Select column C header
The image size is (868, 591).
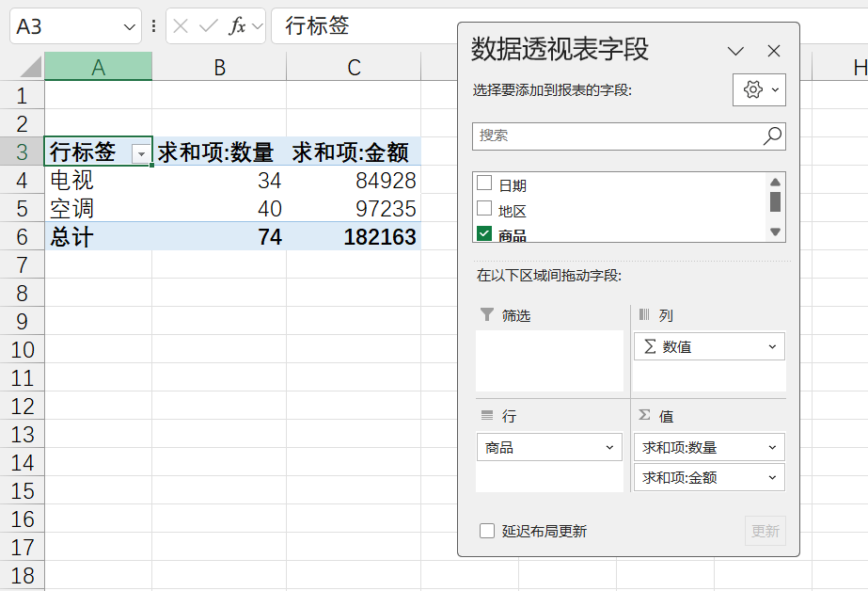(x=354, y=67)
